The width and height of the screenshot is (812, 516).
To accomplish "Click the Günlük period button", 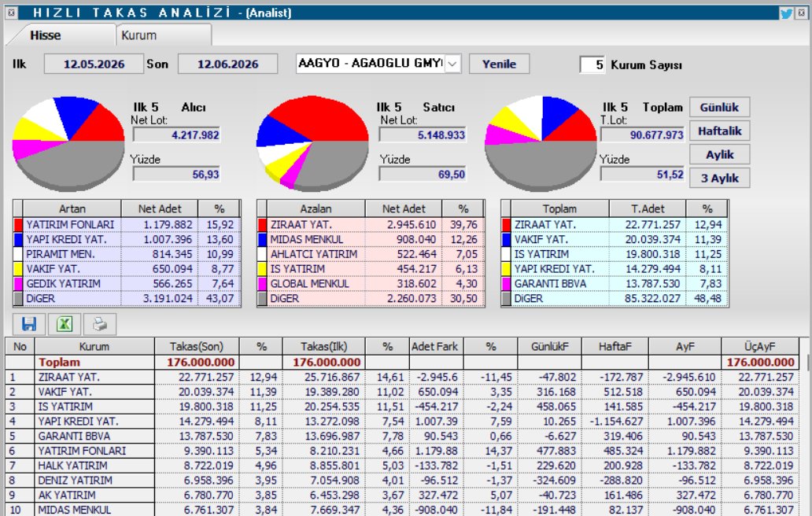I will 719,107.
